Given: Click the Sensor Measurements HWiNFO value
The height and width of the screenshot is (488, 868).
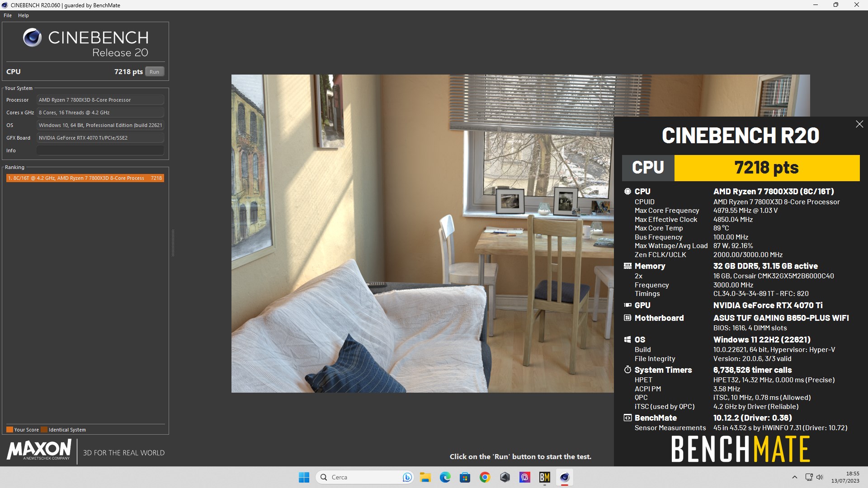Looking at the screenshot, I should click(x=780, y=428).
